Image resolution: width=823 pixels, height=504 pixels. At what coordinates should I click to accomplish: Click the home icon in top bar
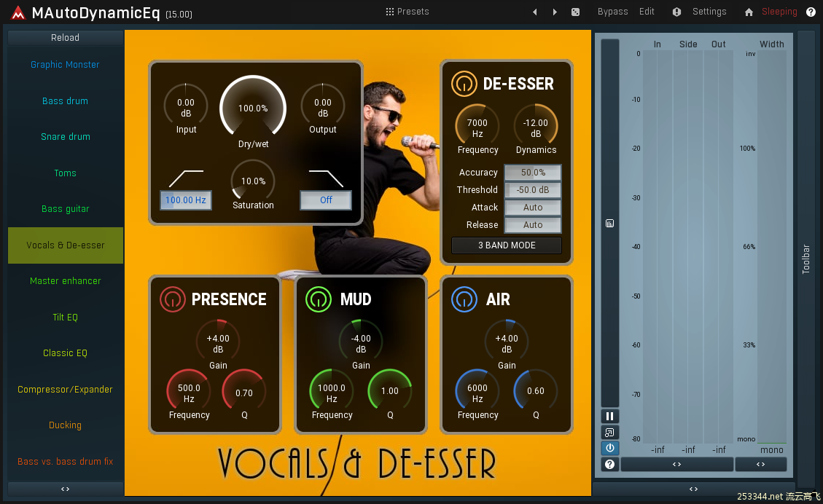(x=749, y=12)
